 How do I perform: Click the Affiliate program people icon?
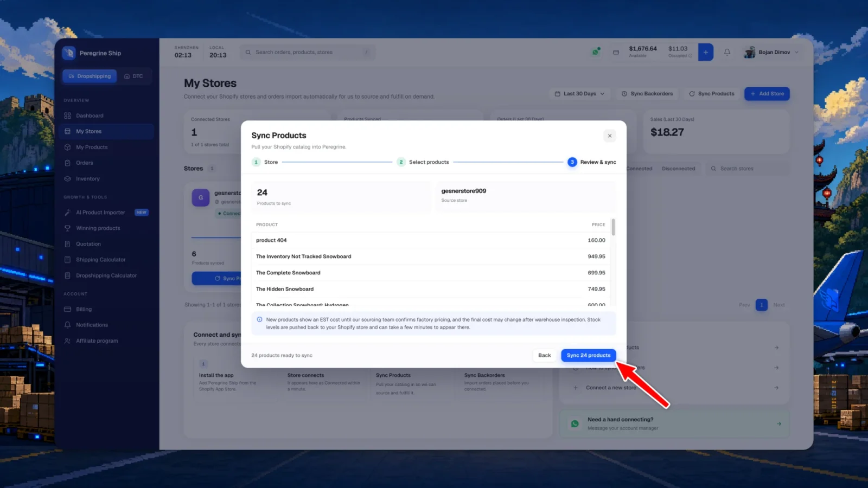[68, 341]
